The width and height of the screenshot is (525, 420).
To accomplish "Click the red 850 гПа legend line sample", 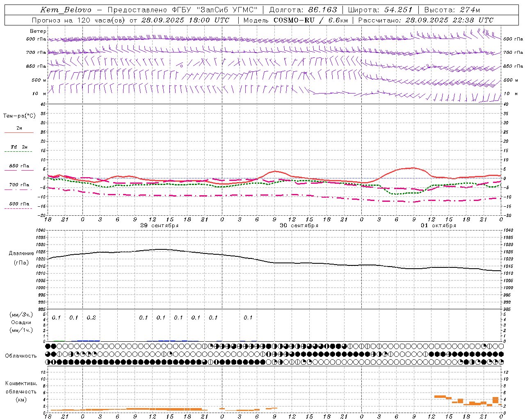I will point(19,170).
